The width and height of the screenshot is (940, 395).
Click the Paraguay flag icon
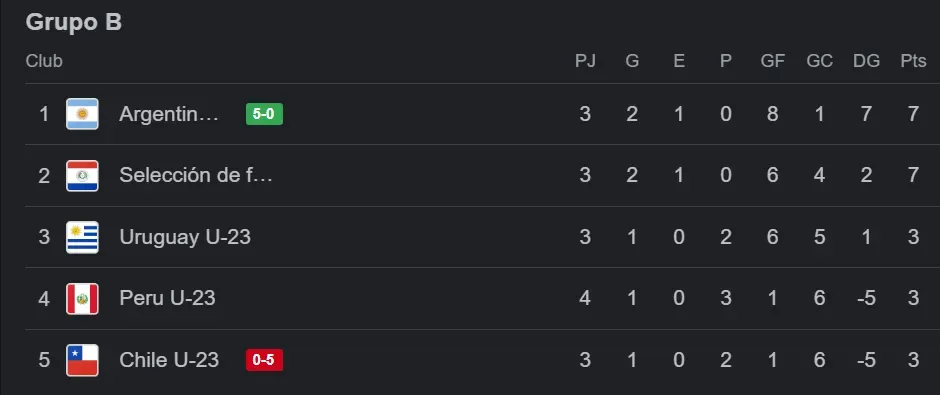82,176
